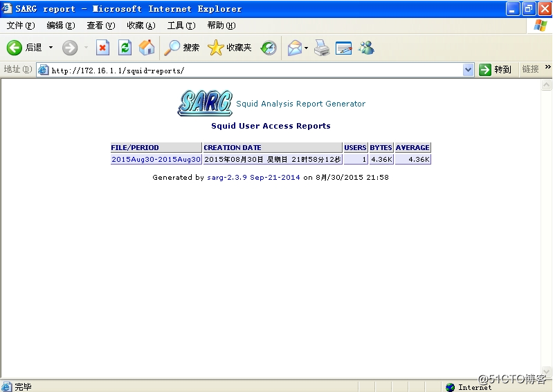
Task: Print the page with the printer icon
Action: coord(322,48)
